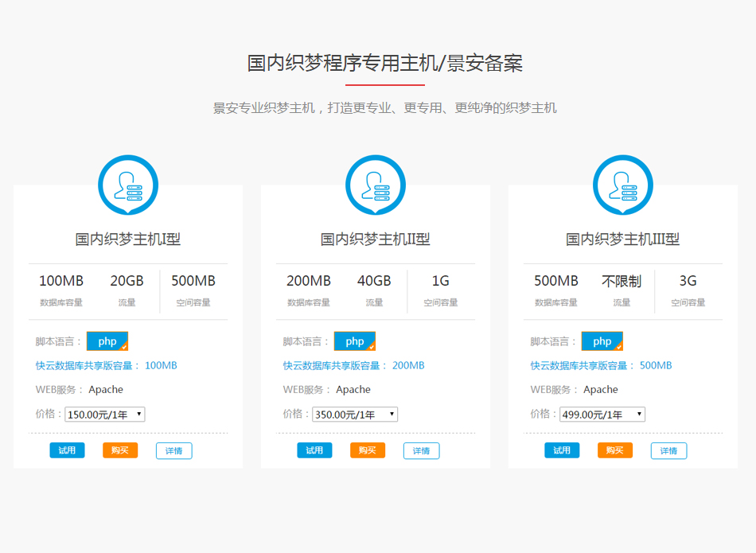Screen dimensions: 756x553
Task: Click 试用 button for 国内织梦主机I型
Action: pyautogui.click(x=67, y=450)
